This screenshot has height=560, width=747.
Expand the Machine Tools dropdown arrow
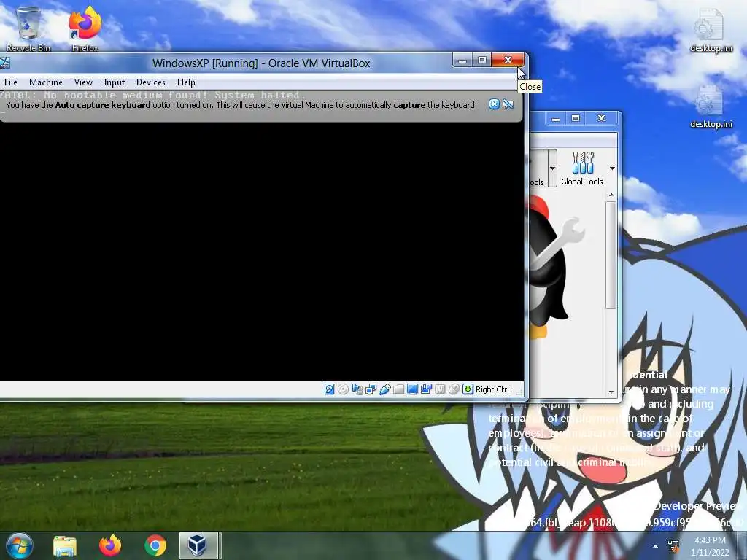click(552, 168)
